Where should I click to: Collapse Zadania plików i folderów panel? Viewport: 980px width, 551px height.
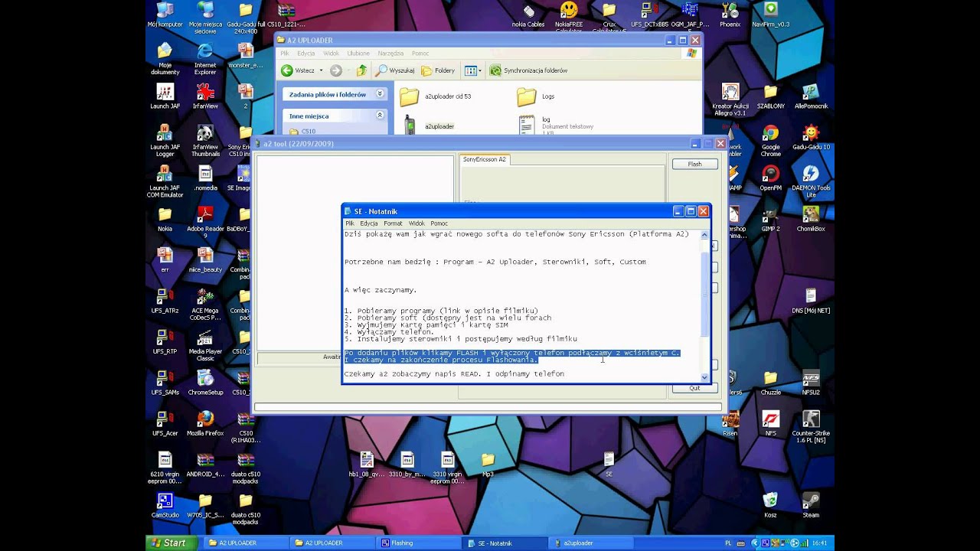tap(379, 94)
